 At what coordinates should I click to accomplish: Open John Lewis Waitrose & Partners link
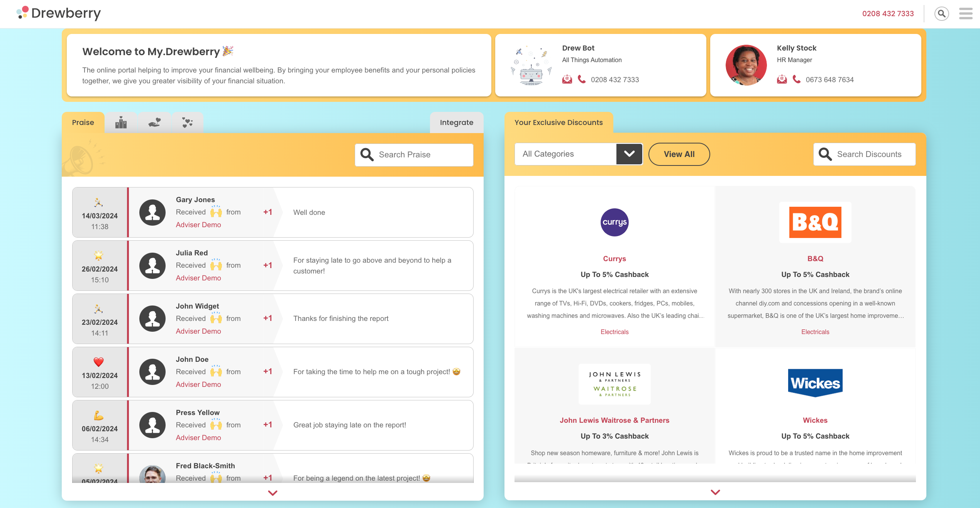(x=614, y=420)
